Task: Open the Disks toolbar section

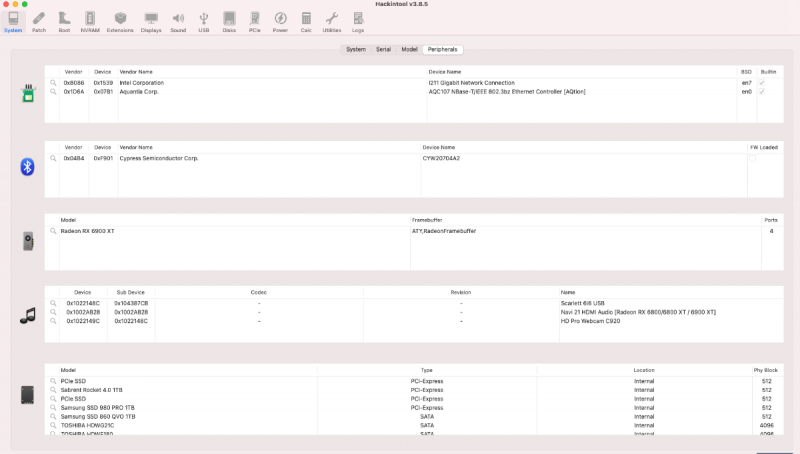Action: (229, 22)
